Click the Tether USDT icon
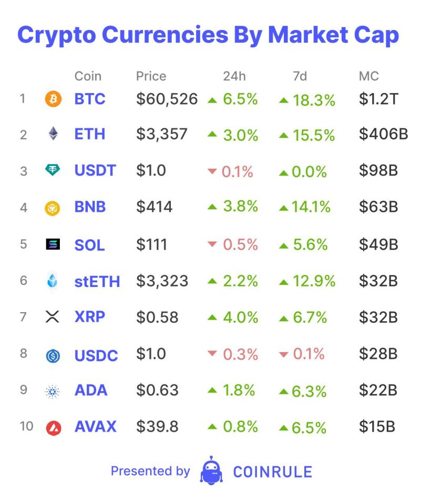Viewport: 421px width, 504px height. [53, 171]
